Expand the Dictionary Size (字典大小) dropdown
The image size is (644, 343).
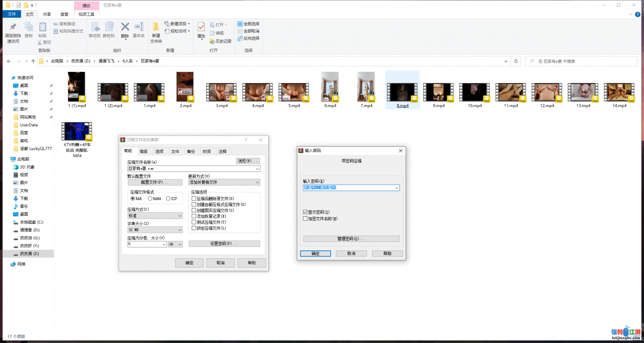(x=155, y=230)
